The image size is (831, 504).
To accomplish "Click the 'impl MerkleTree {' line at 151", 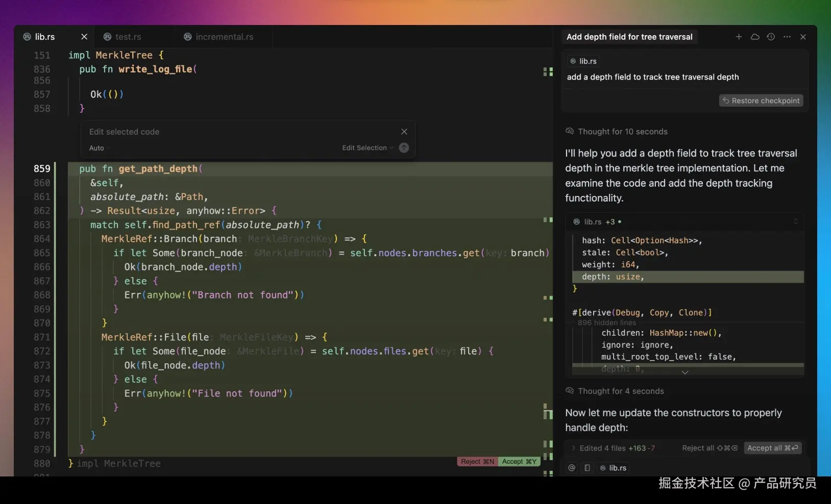I will [x=116, y=55].
